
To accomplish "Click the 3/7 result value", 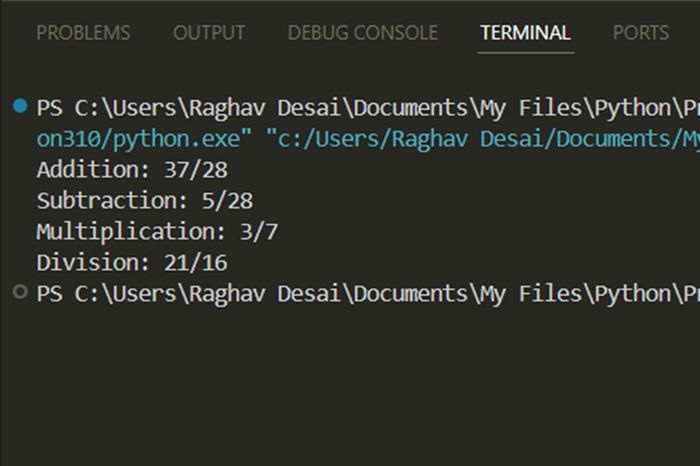I will coord(259,231).
